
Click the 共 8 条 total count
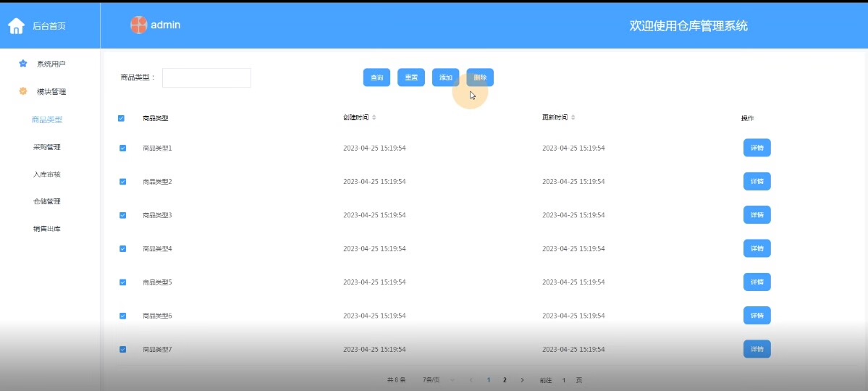[397, 380]
